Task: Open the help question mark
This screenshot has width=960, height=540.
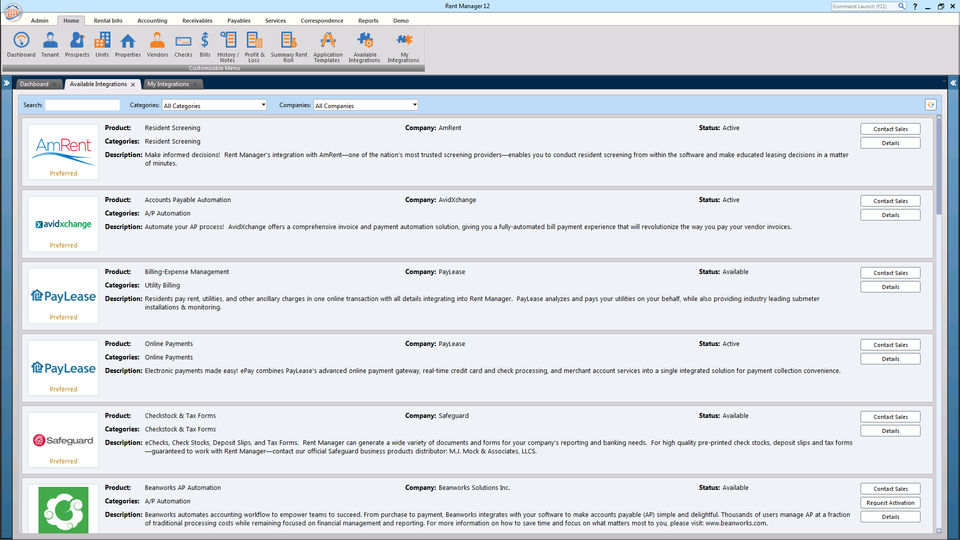Action: (915, 6)
